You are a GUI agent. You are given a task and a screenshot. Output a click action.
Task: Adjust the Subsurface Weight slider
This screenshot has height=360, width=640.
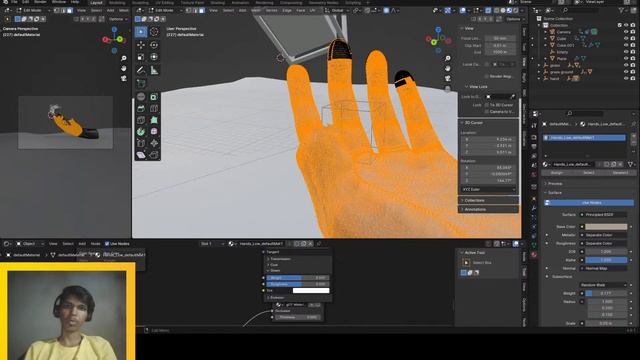coord(606,293)
